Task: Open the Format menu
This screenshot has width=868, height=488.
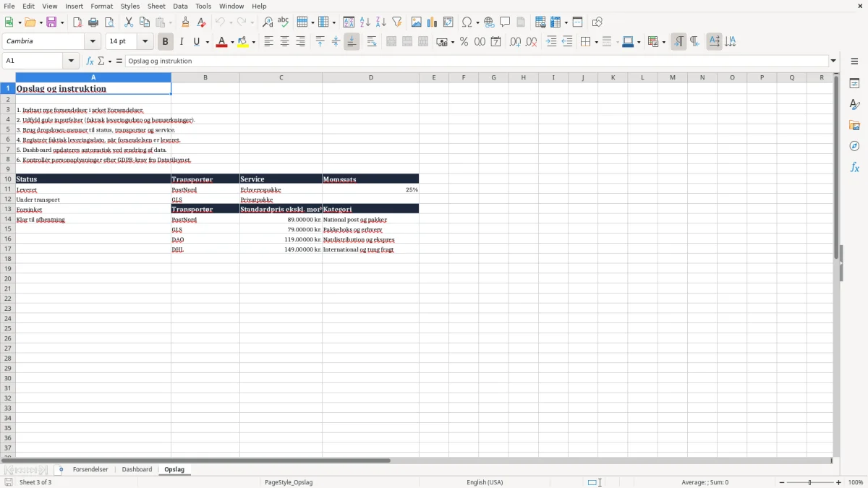Action: [102, 6]
